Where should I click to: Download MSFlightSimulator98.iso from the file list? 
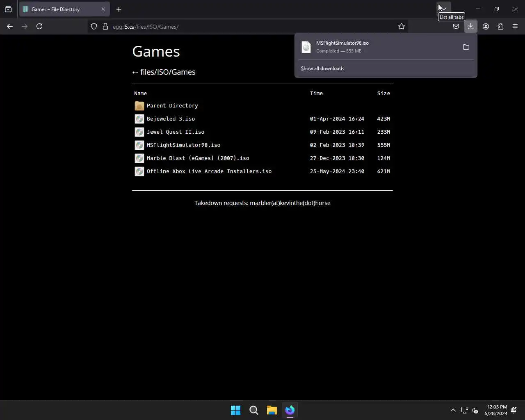click(183, 145)
